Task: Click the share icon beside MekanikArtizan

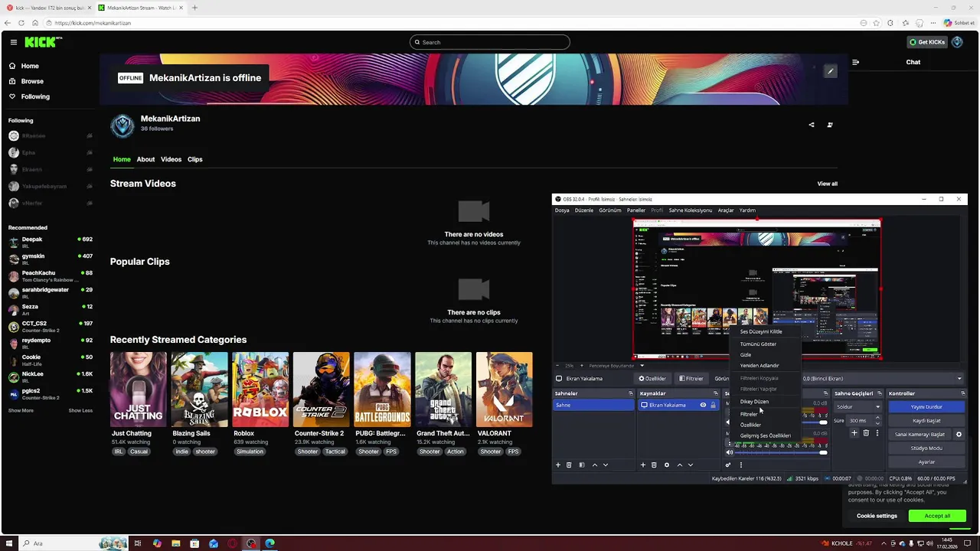Action: tap(812, 125)
